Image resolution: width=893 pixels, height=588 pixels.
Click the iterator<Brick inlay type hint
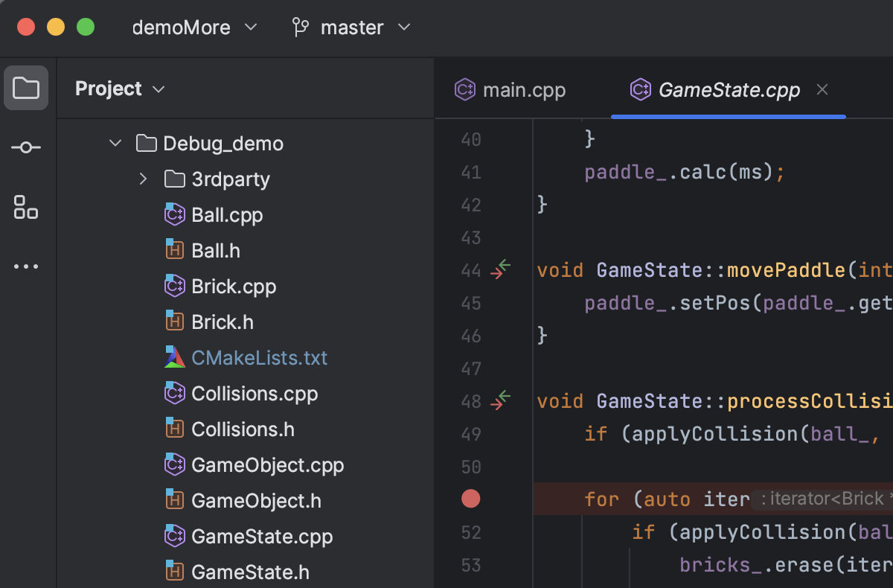coord(822,499)
